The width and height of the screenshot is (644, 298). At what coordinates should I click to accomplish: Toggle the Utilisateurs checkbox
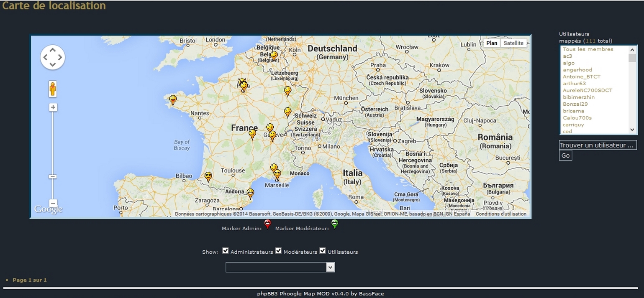click(323, 251)
